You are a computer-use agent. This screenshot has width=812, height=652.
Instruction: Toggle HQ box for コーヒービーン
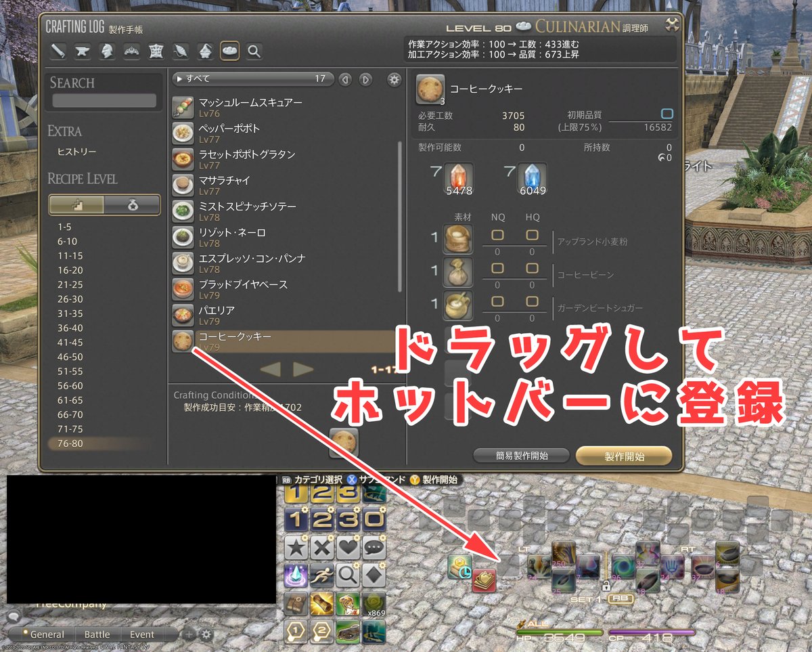point(532,268)
